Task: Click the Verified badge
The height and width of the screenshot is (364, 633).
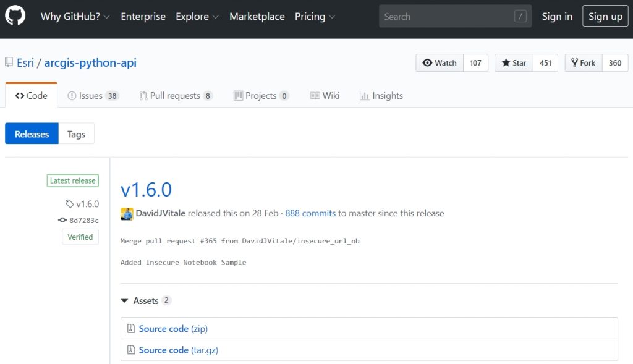Action: click(80, 237)
